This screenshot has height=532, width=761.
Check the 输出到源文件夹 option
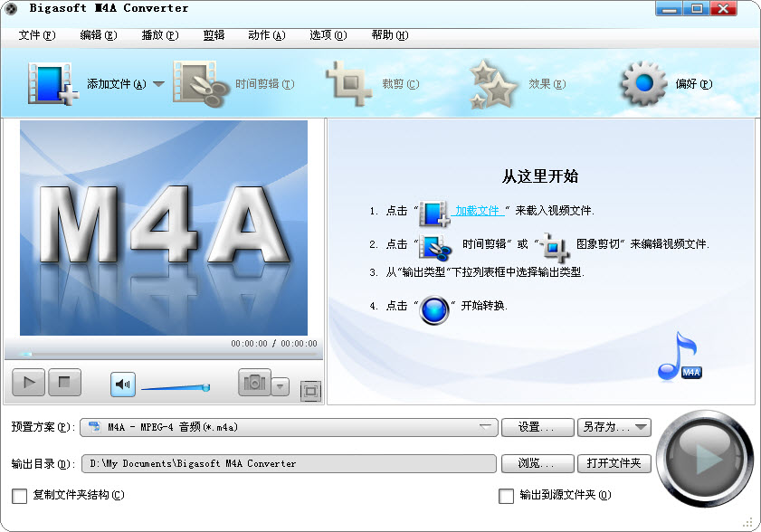[507, 496]
